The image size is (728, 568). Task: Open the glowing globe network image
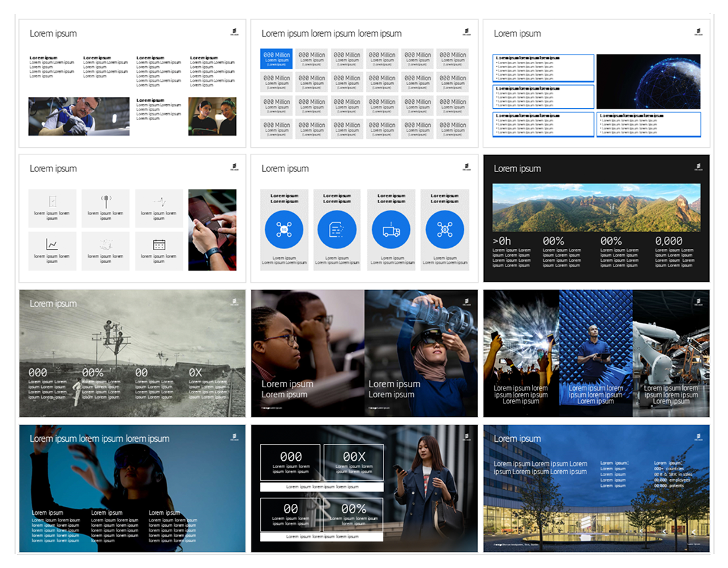tap(648, 82)
